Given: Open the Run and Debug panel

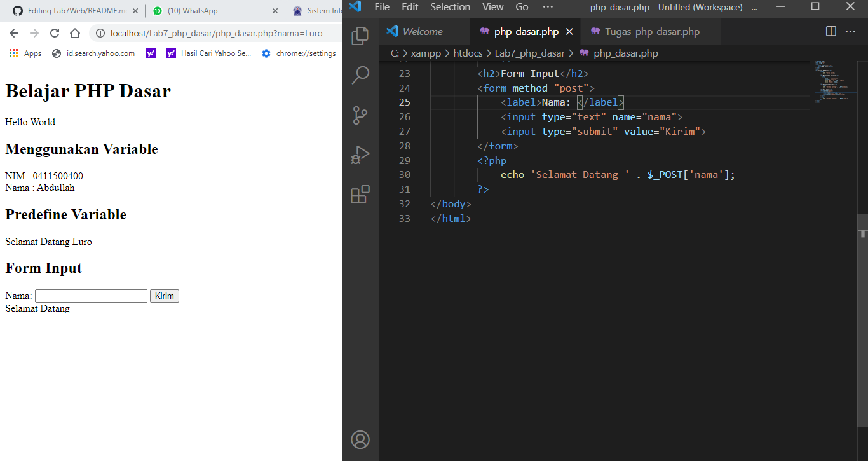Looking at the screenshot, I should pos(360,155).
